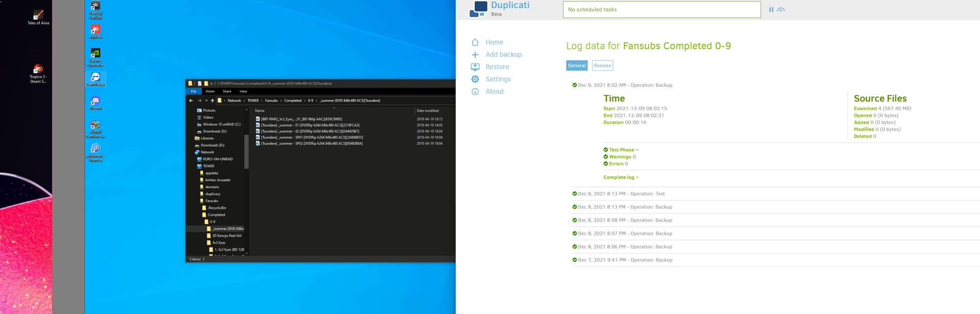Viewport: 980px width, 314px height.
Task: Click Completed in the address breadcrumb
Action: coord(293,101)
